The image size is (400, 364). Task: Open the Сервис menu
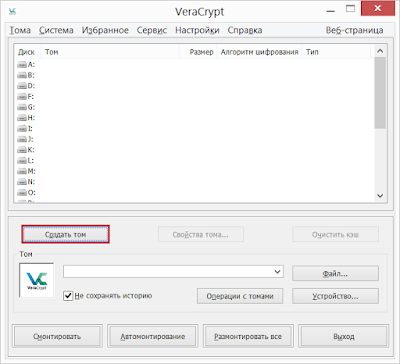(152, 30)
